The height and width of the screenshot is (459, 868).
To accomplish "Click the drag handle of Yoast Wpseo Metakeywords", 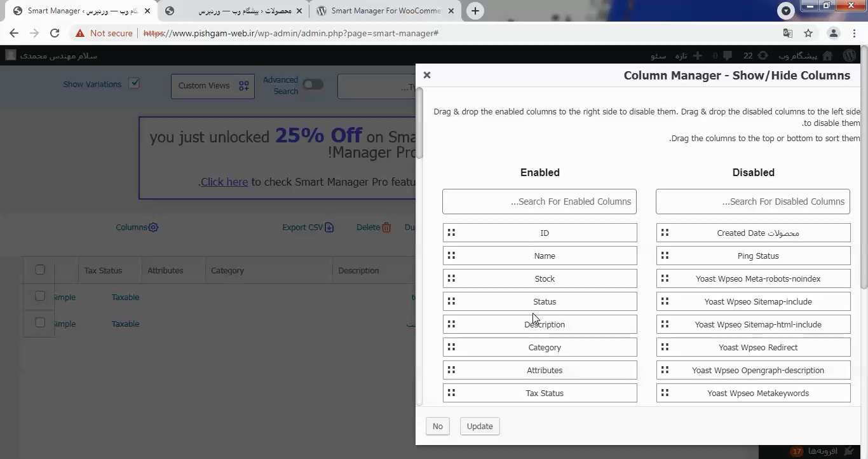I will (665, 393).
